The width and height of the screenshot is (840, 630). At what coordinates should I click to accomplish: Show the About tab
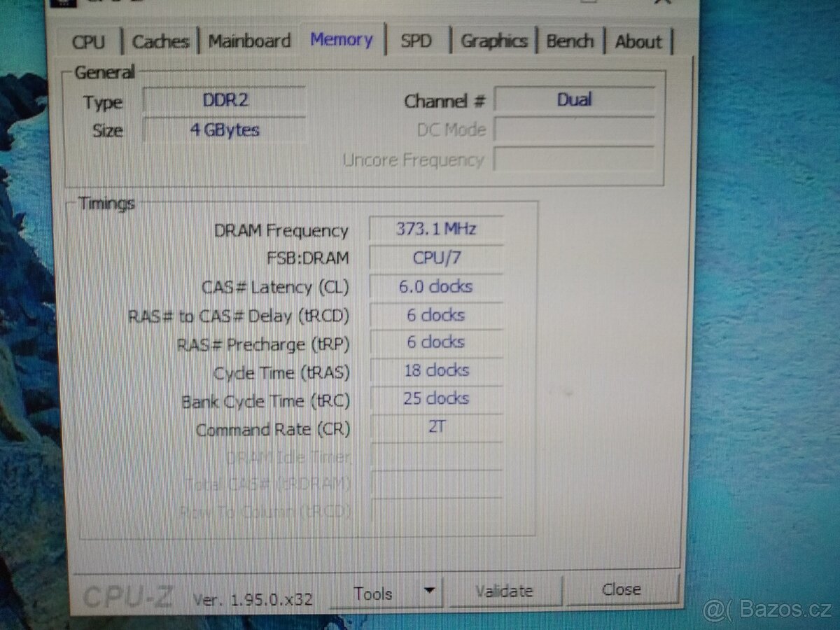point(638,42)
